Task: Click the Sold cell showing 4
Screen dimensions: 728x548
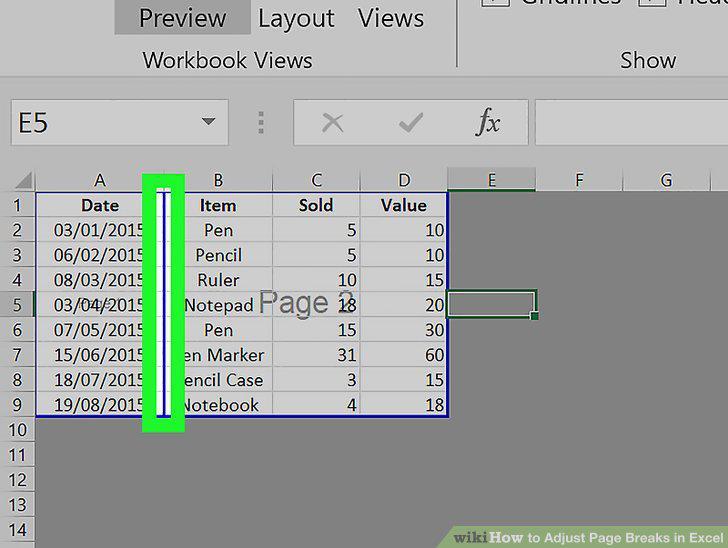Action: (x=316, y=404)
